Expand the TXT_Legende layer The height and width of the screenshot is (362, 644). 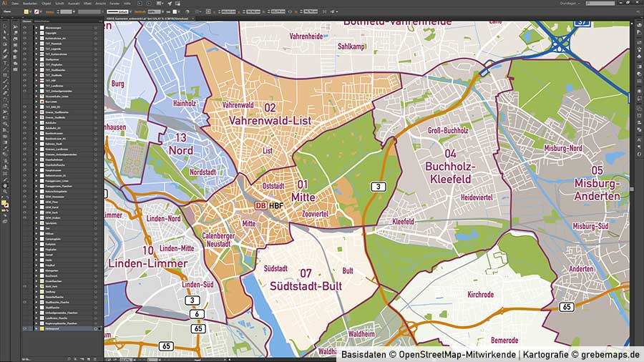36,49
